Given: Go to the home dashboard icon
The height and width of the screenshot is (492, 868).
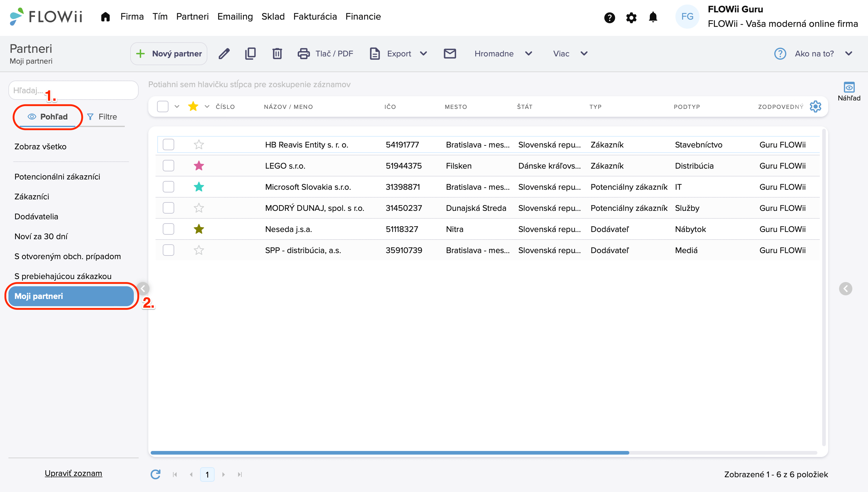Looking at the screenshot, I should (x=105, y=17).
